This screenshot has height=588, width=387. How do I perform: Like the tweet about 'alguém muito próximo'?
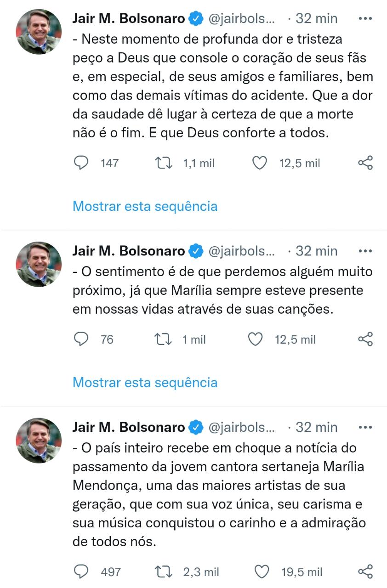click(255, 339)
